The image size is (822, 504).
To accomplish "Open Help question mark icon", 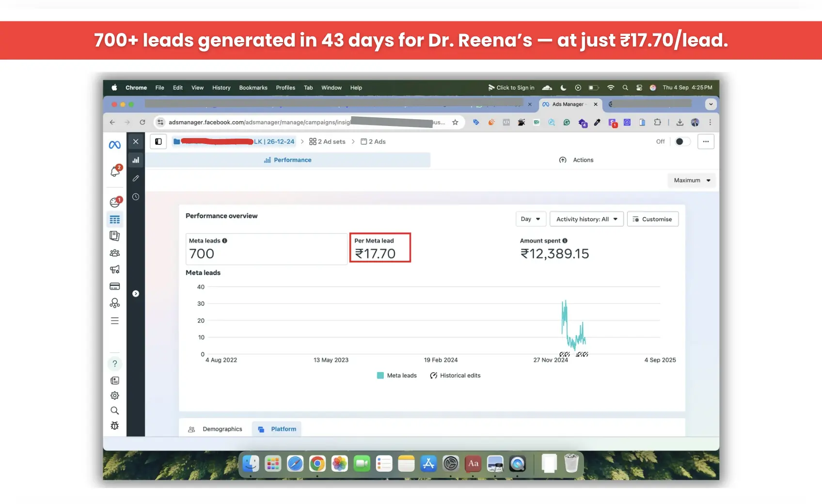I will coord(115,363).
